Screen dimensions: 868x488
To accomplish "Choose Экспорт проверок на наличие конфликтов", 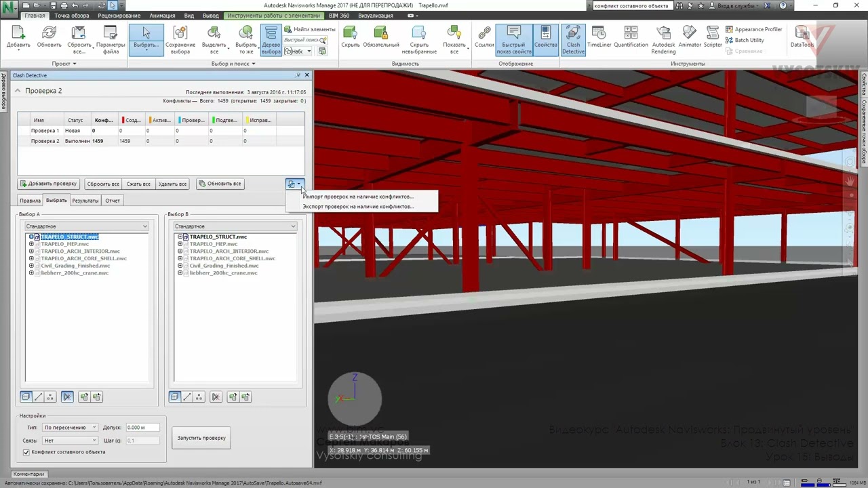I will pyautogui.click(x=358, y=207).
